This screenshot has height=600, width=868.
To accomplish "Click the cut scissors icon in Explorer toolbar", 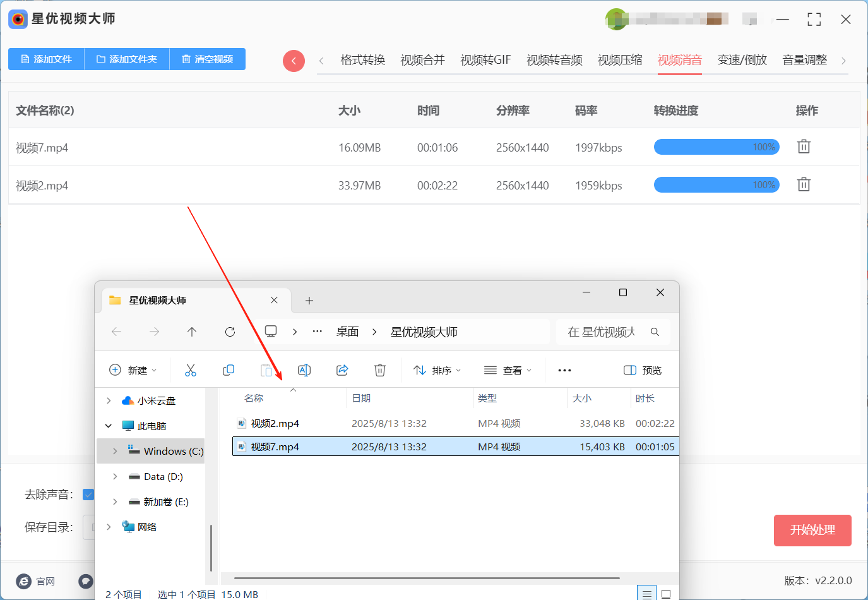I will 191,370.
